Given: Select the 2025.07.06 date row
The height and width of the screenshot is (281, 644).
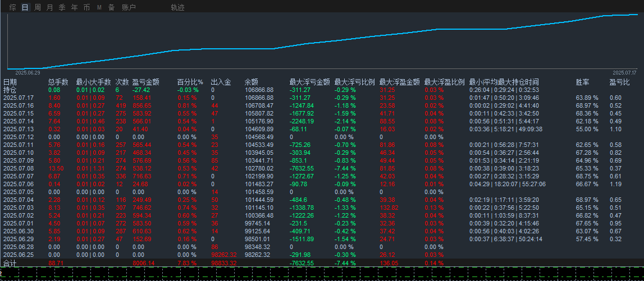Looking at the screenshot, I should click(18, 183).
